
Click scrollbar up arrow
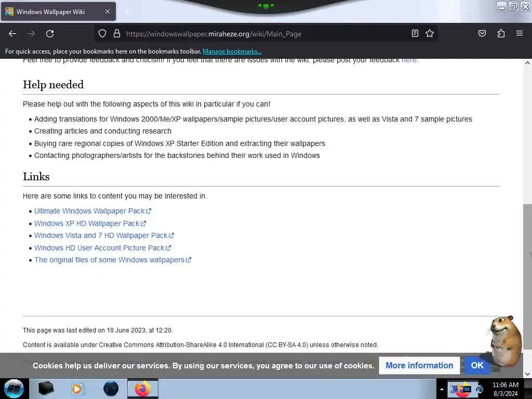(x=527, y=63)
